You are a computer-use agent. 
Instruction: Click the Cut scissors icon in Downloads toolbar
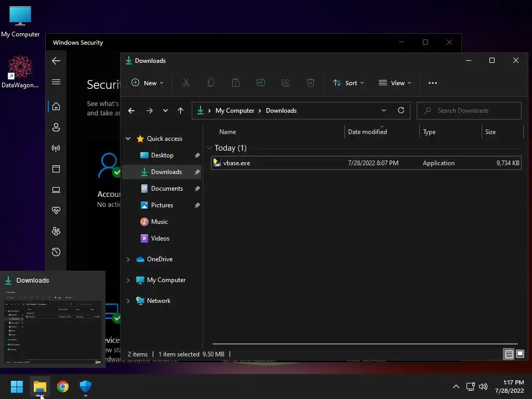click(x=186, y=83)
